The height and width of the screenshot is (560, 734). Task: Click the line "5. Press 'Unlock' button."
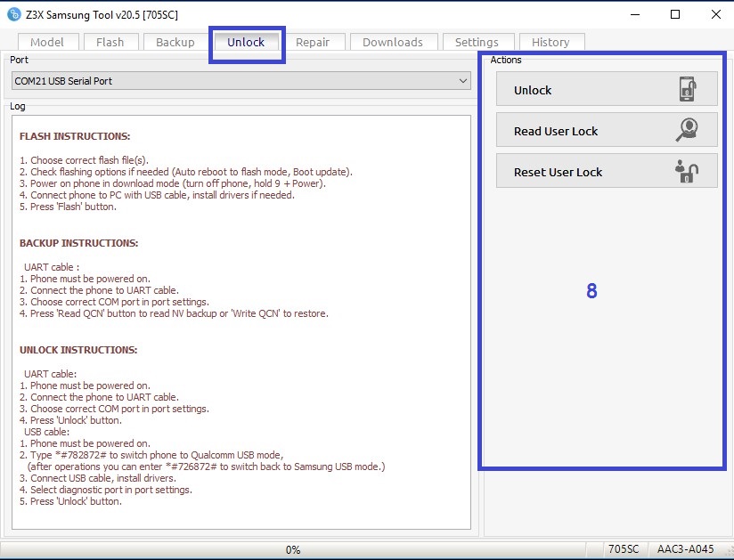[x=70, y=501]
